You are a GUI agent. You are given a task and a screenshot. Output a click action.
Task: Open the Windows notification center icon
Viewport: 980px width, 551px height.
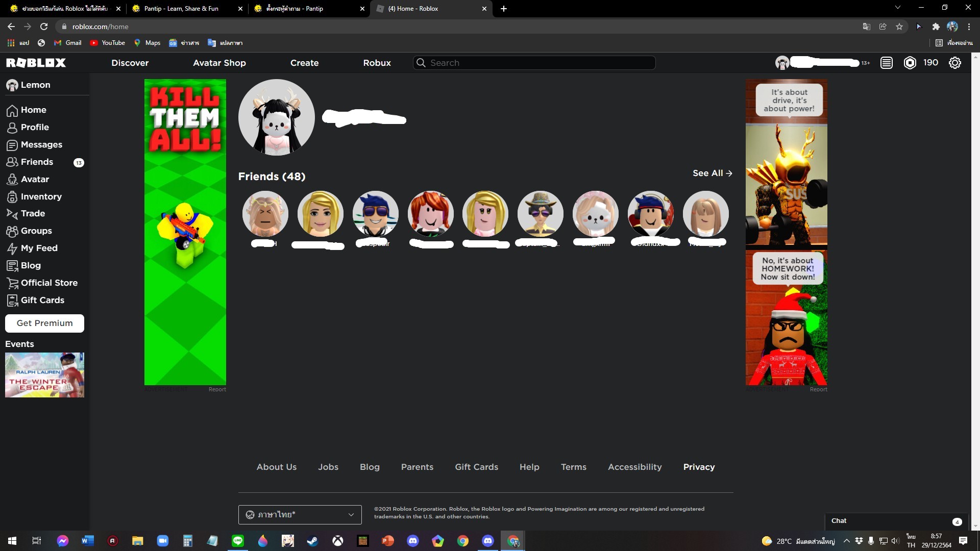click(963, 541)
